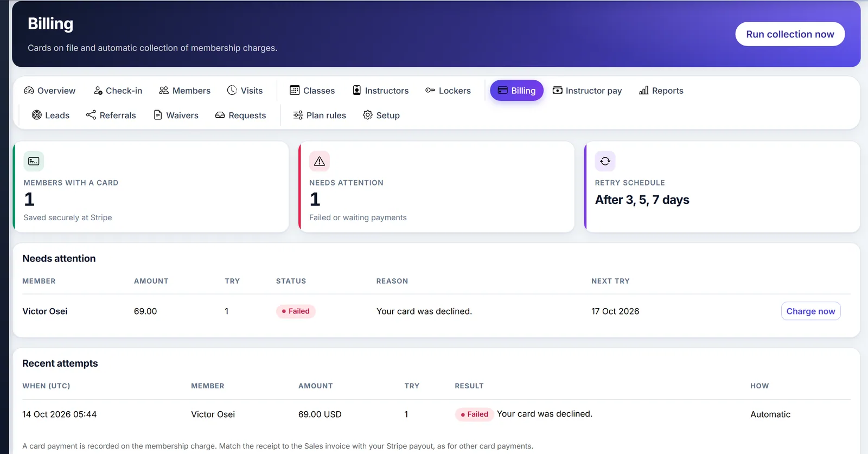
Task: Click the Lockers key icon
Action: [430, 91]
